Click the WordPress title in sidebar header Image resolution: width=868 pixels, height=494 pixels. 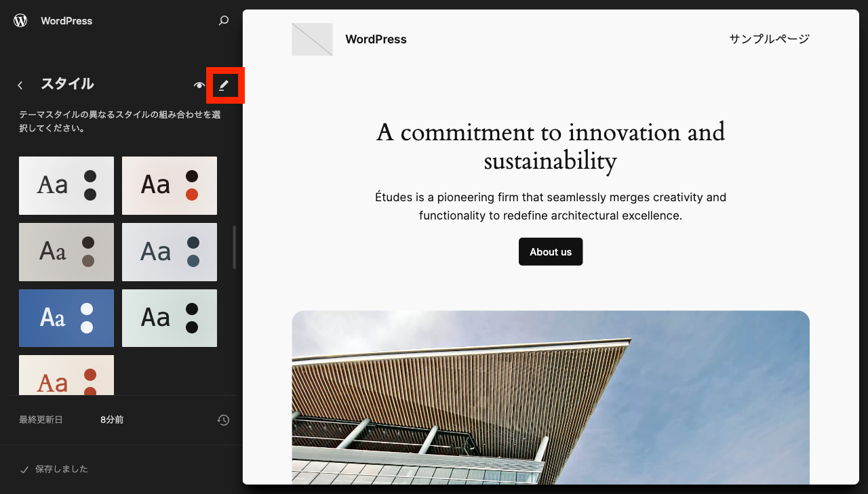(x=66, y=21)
